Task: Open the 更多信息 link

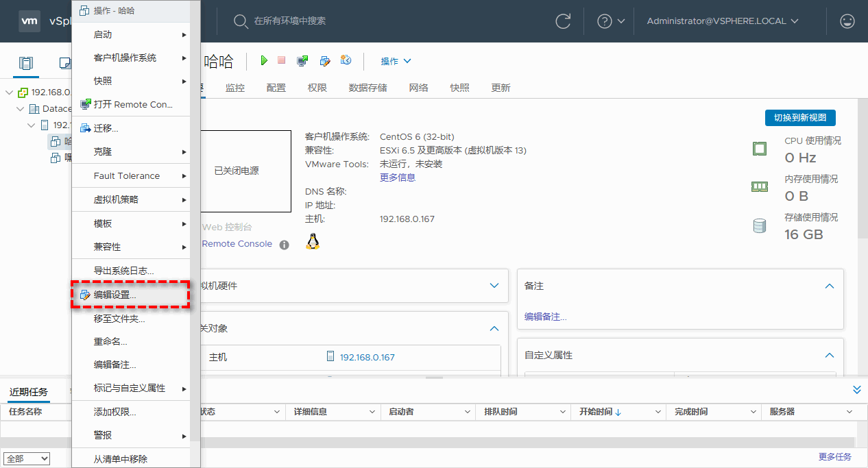Action: tap(398, 177)
